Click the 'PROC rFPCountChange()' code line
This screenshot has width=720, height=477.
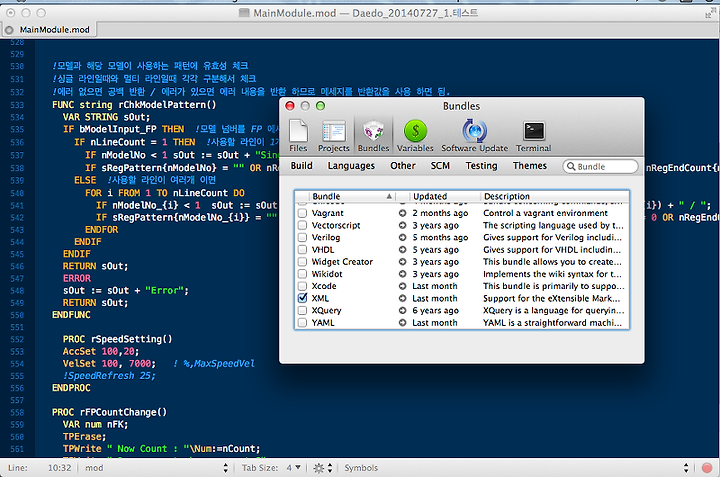tap(109, 412)
